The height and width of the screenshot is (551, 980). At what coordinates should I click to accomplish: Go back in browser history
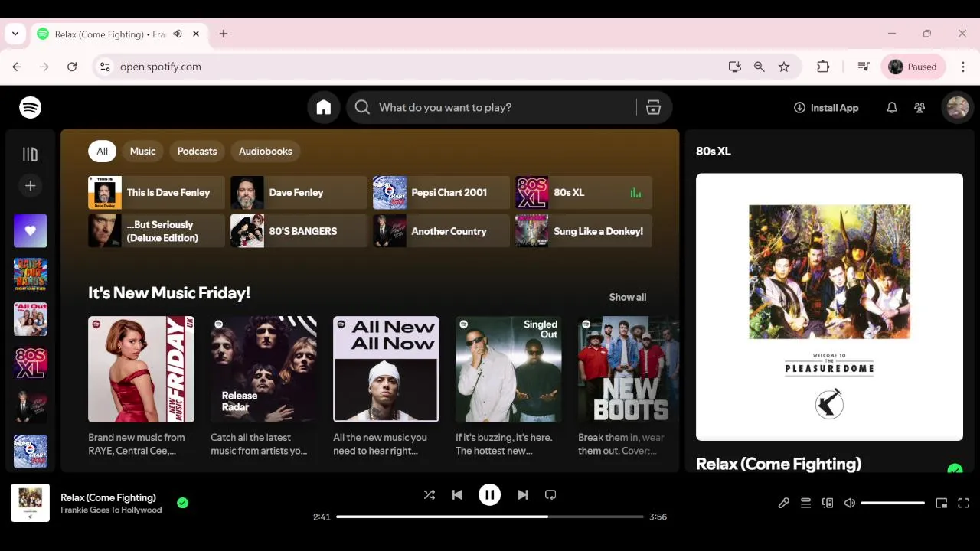click(17, 67)
